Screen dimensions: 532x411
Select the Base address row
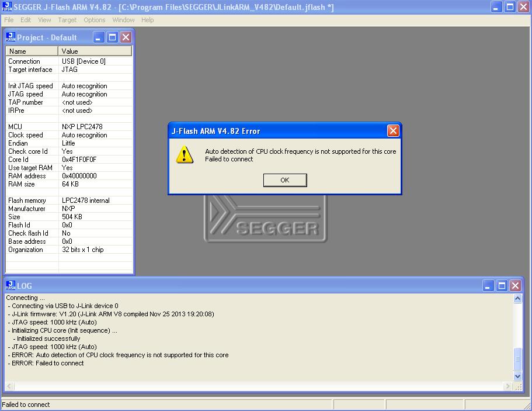[69, 241]
